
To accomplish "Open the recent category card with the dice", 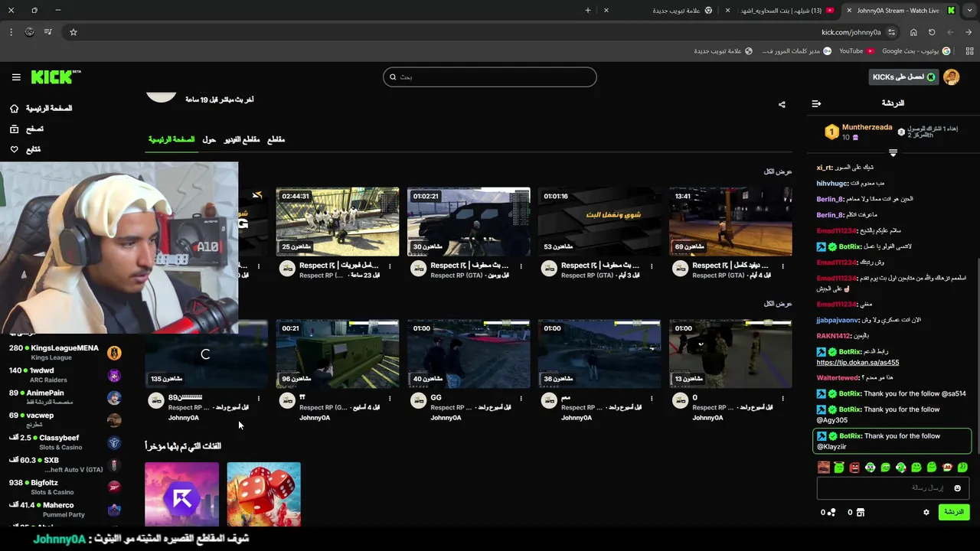I will (x=264, y=494).
